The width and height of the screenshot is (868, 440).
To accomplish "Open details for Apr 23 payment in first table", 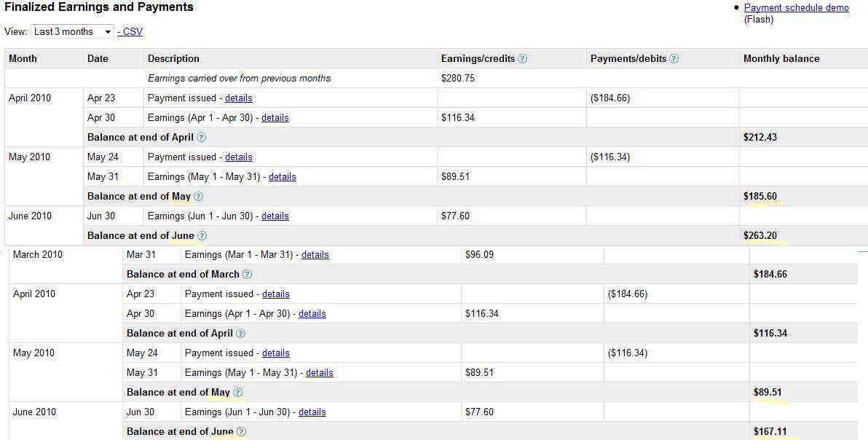I will (x=239, y=98).
